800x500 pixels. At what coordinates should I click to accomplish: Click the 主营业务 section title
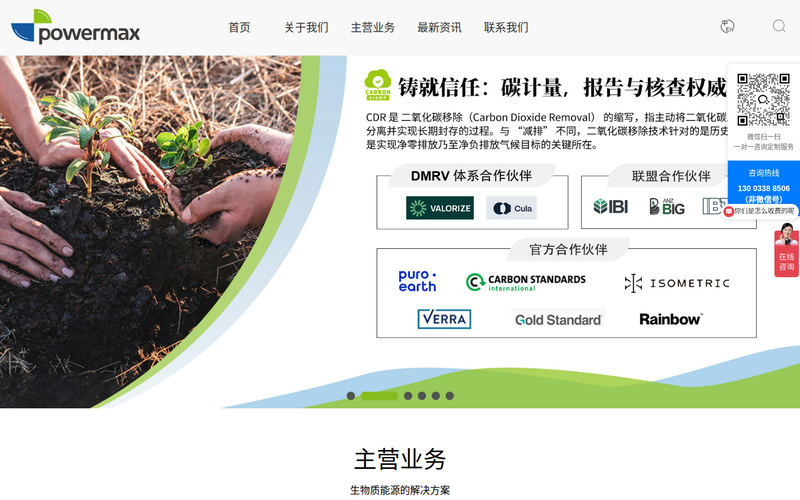coord(399,459)
